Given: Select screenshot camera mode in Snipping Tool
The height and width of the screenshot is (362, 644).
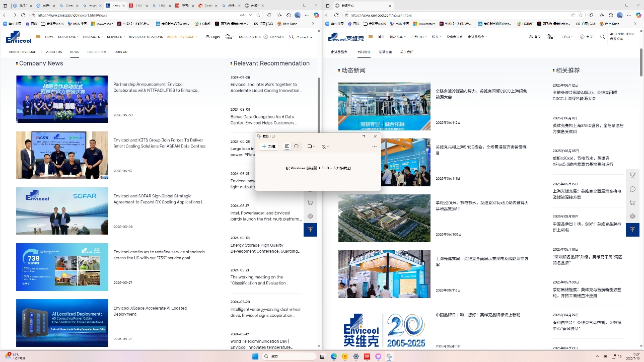Looking at the screenshot, I should [287, 147].
